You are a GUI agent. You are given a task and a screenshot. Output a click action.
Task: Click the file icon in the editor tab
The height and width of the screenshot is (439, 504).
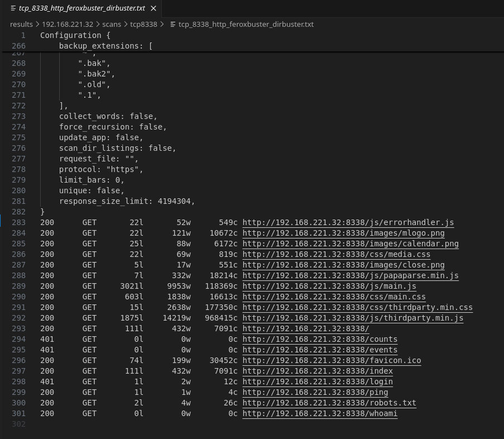pos(13,8)
